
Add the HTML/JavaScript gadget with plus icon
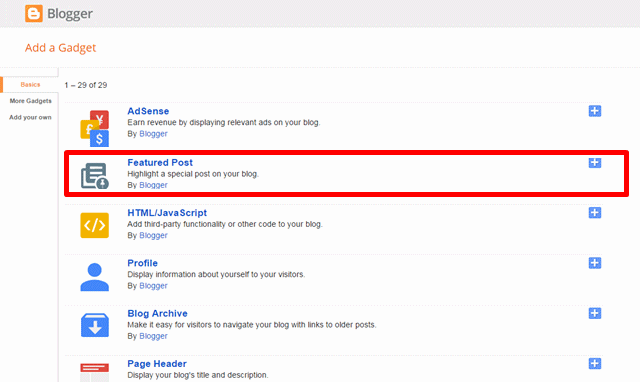(x=595, y=213)
